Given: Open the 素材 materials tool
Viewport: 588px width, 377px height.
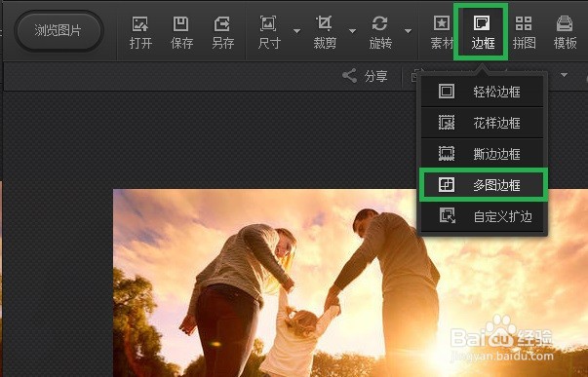Looking at the screenshot, I should pos(442,33).
